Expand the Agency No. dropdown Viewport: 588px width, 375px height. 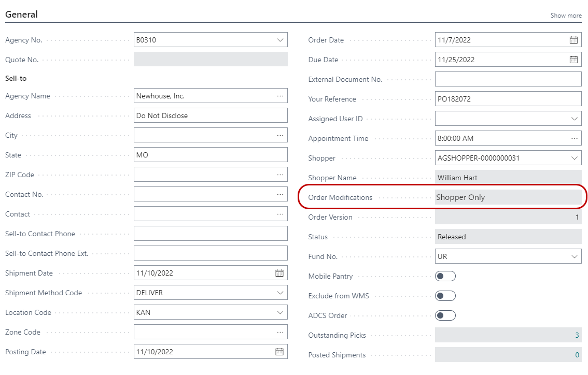click(x=280, y=40)
